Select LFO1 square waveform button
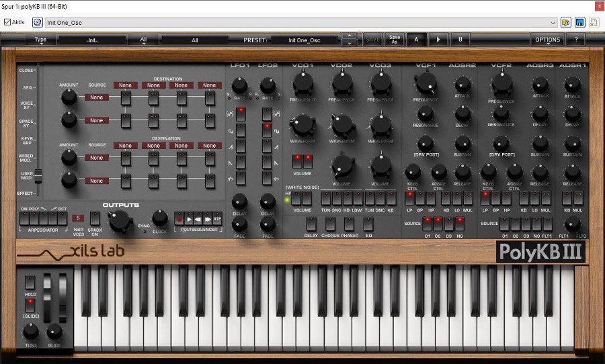Screen dimensions: 605x364 241,130
